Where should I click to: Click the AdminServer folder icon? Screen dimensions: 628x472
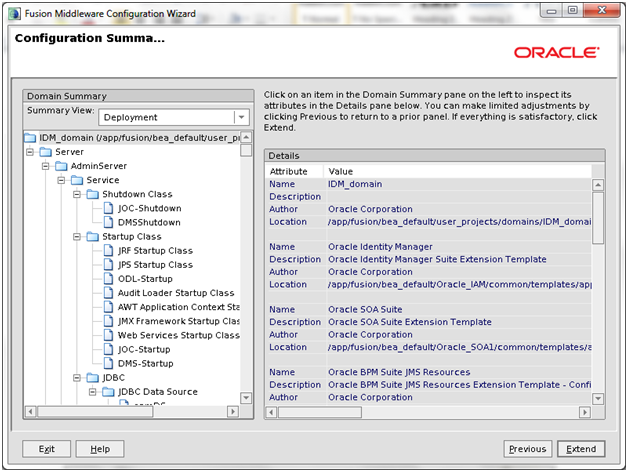point(61,166)
